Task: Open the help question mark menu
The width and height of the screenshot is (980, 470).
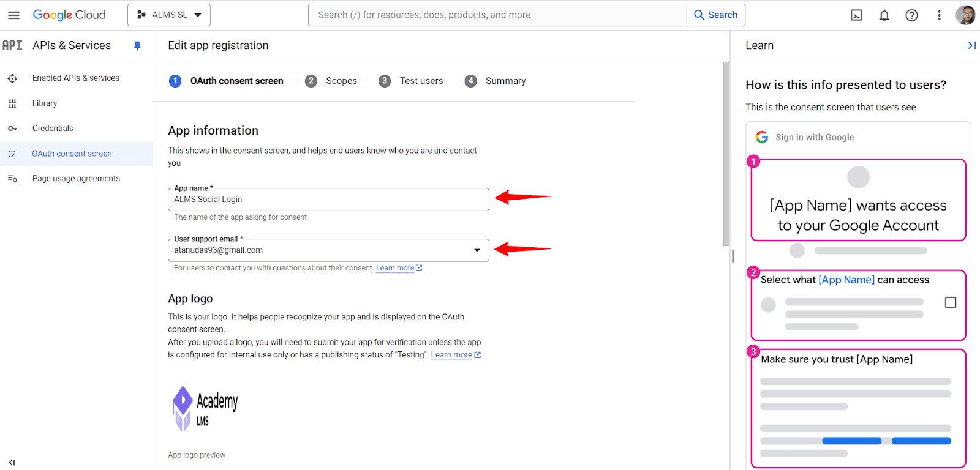Action: tap(911, 15)
